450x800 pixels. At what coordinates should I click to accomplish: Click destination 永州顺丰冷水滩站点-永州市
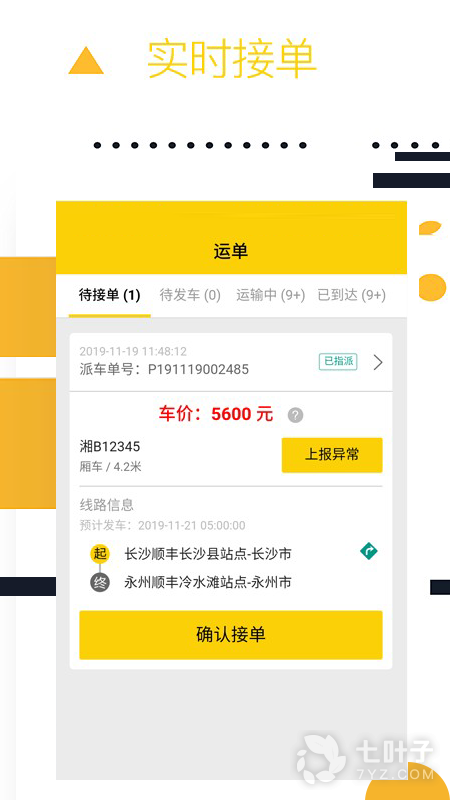[208, 582]
